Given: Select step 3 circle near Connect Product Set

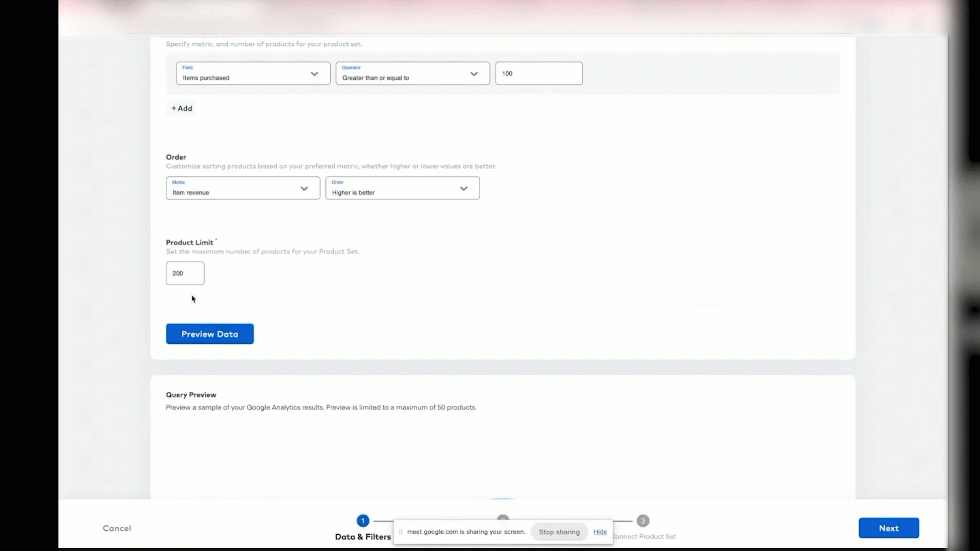Looking at the screenshot, I should click(x=643, y=520).
